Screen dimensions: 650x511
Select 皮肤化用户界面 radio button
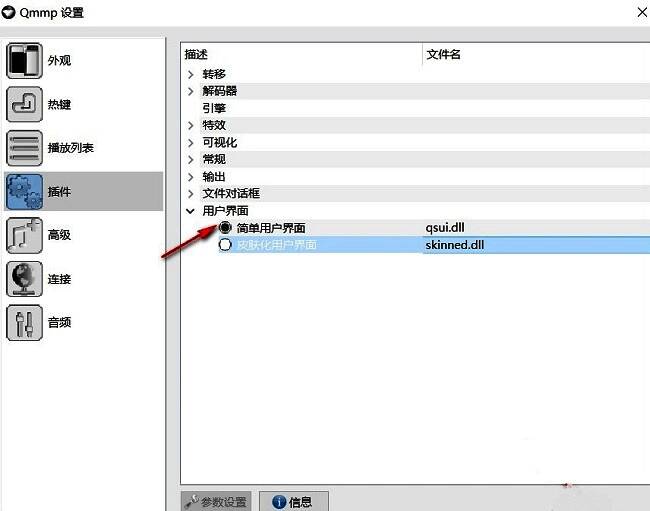point(225,245)
